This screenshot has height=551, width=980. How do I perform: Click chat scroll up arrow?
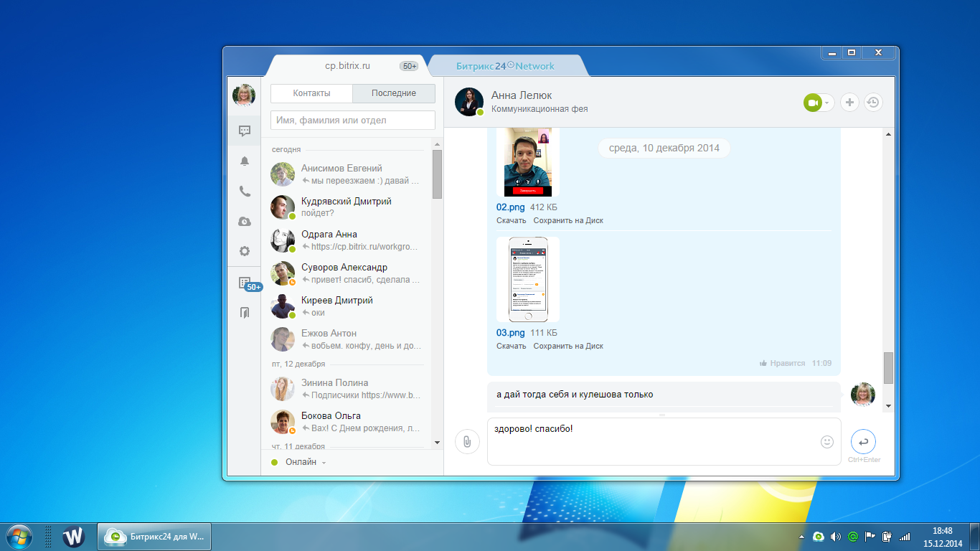pos(889,134)
